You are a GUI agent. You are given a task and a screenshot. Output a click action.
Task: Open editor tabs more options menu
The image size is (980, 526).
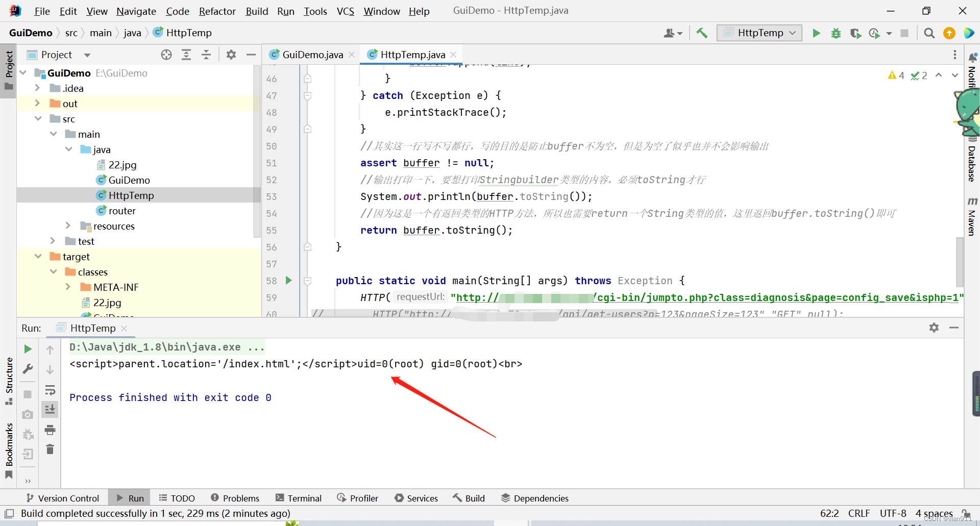click(954, 55)
